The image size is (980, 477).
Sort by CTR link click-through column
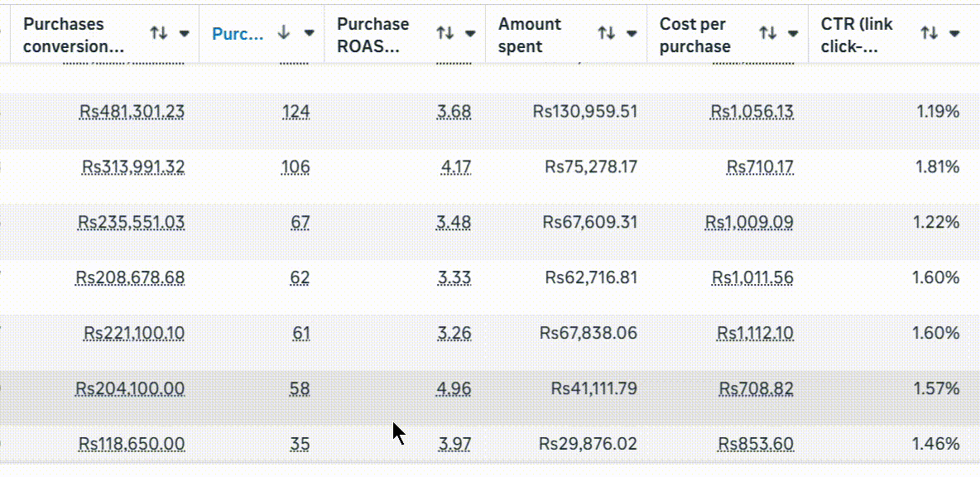(x=930, y=34)
